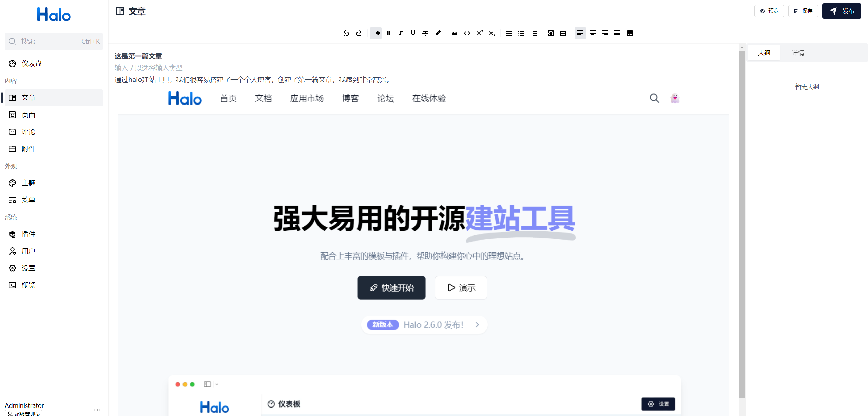Open the Administrator more options menu
The height and width of the screenshot is (416, 868).
click(x=97, y=410)
